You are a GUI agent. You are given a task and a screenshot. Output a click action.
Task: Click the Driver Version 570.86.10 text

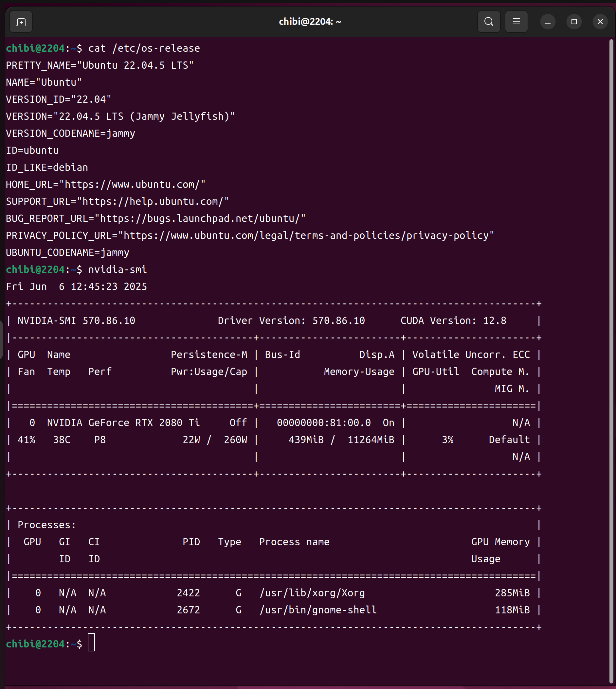(291, 321)
